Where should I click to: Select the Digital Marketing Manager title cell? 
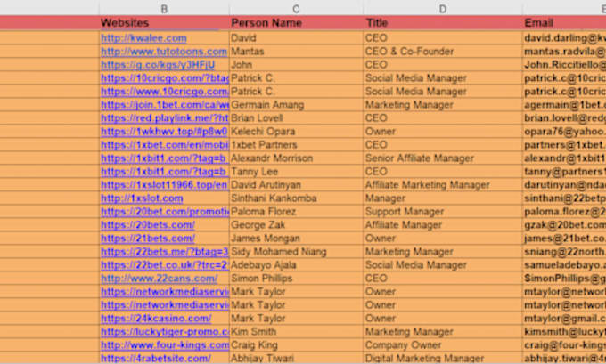click(x=443, y=358)
